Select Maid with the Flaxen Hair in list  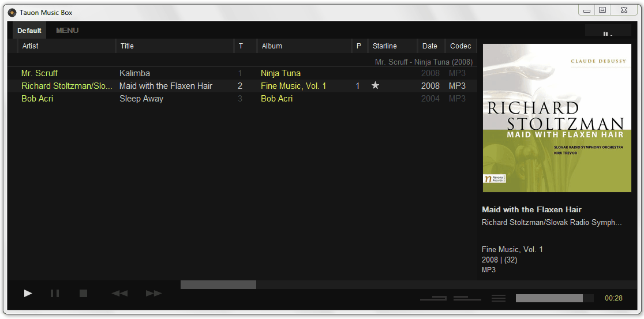click(166, 86)
